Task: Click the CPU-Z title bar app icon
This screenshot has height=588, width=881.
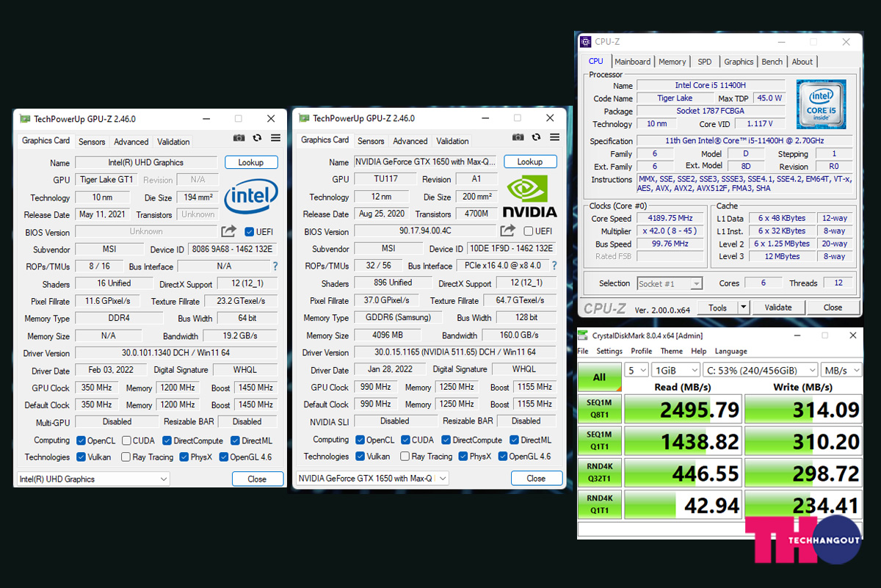Action: pos(585,42)
